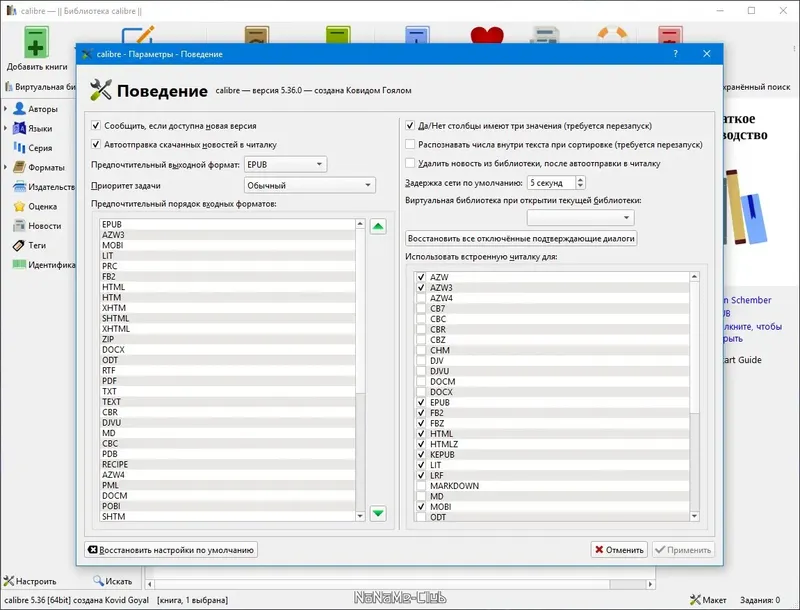This screenshot has height=610, width=800.
Task: Toggle Yes/No columns three values checkbox
Action: coord(410,125)
